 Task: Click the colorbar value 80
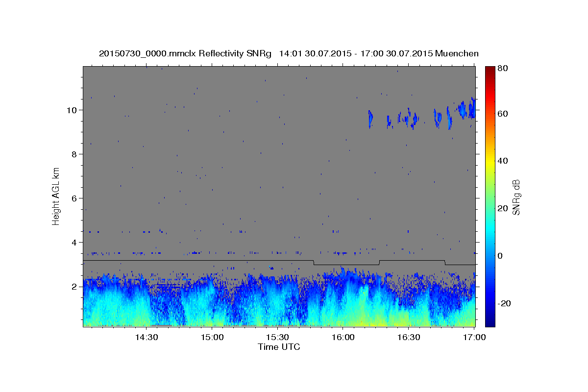click(x=503, y=69)
